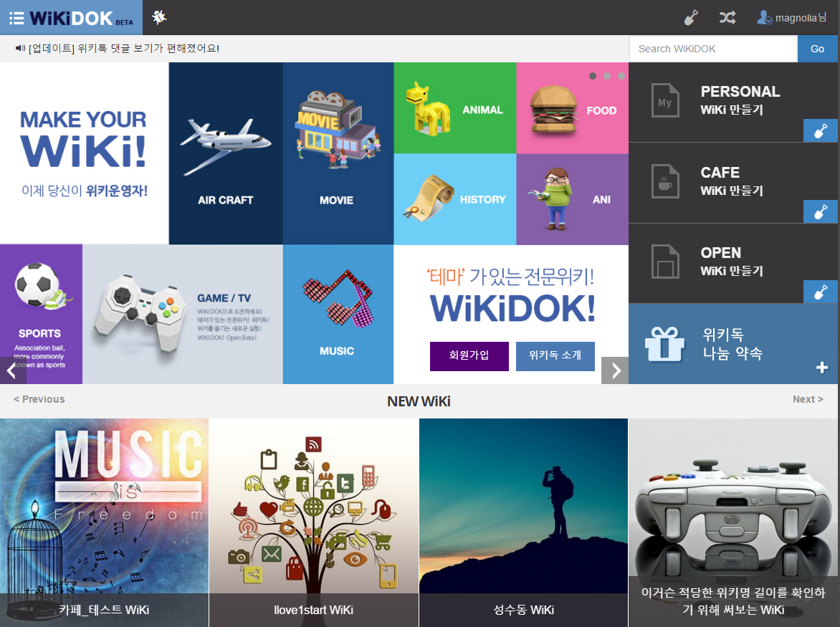This screenshot has height=627, width=840.
Task: Click the shovel create-wiki icon in the header
Action: tap(691, 18)
